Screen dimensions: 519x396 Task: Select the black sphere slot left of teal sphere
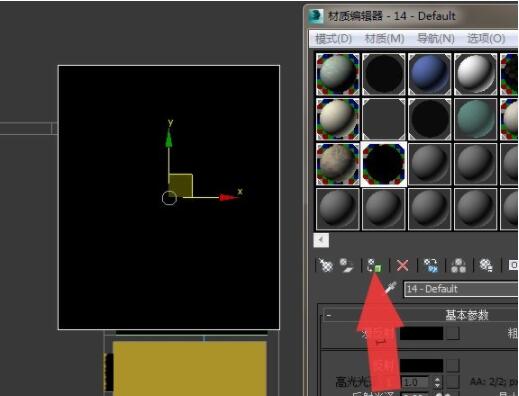(x=430, y=119)
